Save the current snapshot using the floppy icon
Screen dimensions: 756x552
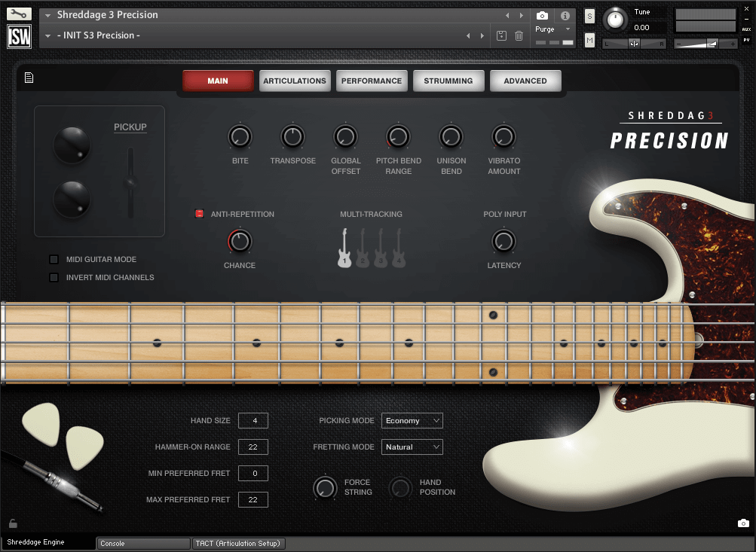click(x=500, y=35)
